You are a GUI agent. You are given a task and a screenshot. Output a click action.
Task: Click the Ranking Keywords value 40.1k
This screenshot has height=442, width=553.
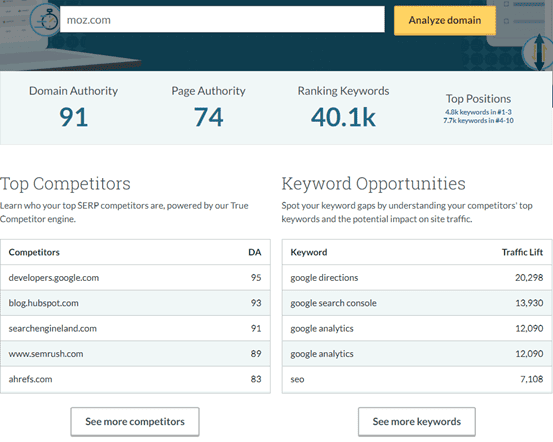coord(343,117)
